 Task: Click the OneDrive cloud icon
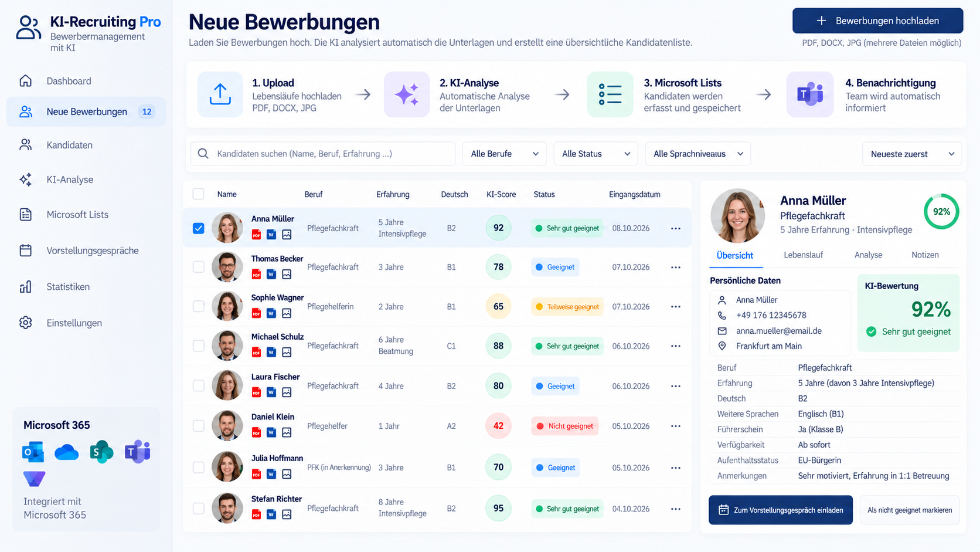coord(66,452)
